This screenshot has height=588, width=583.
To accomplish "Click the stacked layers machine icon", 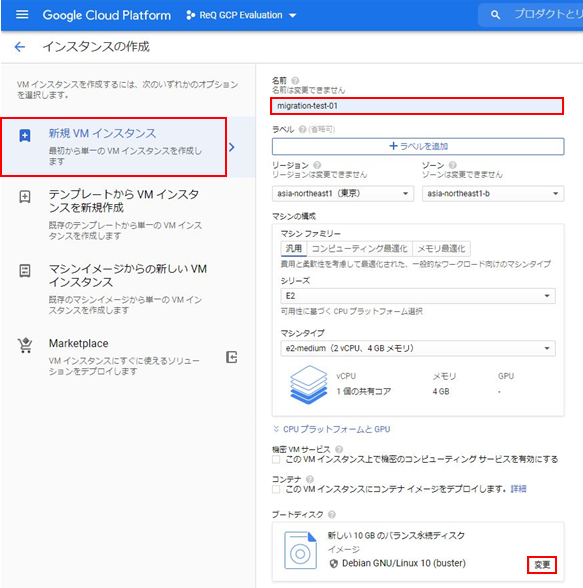I will (x=308, y=385).
